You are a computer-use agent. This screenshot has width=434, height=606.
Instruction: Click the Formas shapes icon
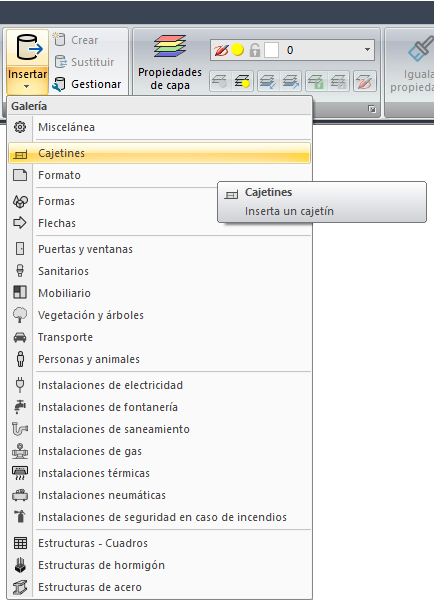[x=20, y=201]
